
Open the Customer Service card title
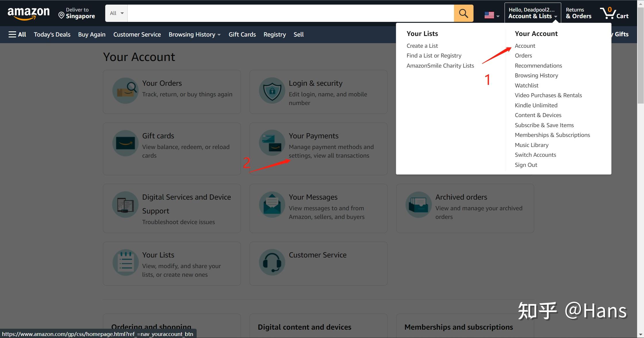317,255
